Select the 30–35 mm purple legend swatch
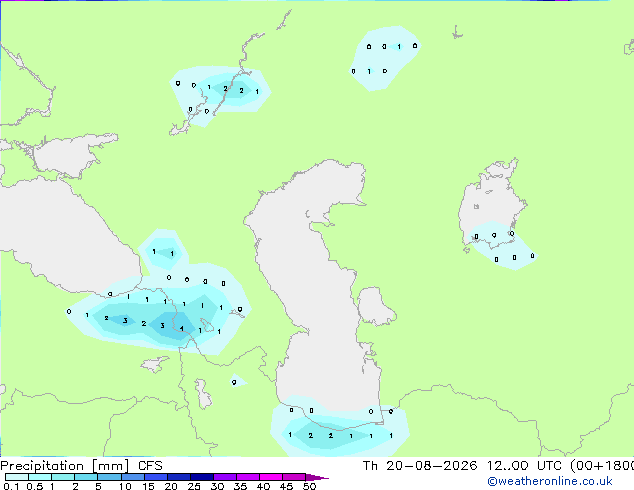 pos(224,477)
